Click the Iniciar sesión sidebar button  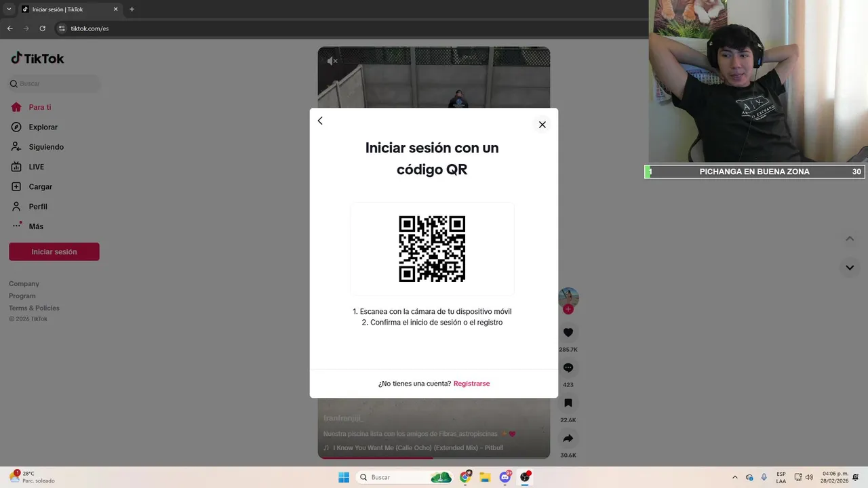coord(54,251)
